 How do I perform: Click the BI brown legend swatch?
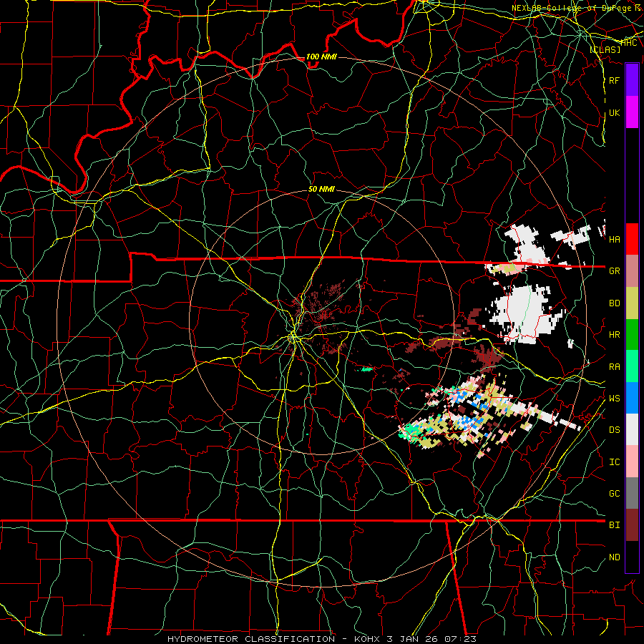[632, 525]
